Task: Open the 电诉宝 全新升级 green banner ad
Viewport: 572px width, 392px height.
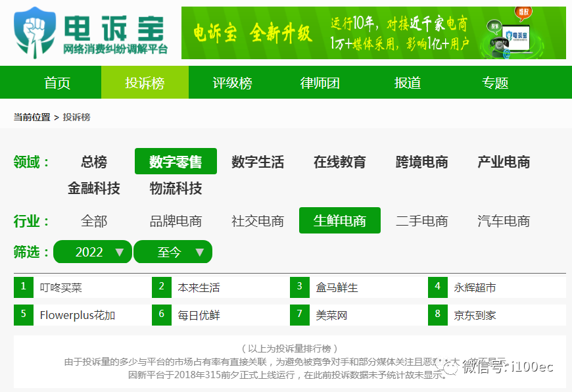Action: (x=373, y=33)
